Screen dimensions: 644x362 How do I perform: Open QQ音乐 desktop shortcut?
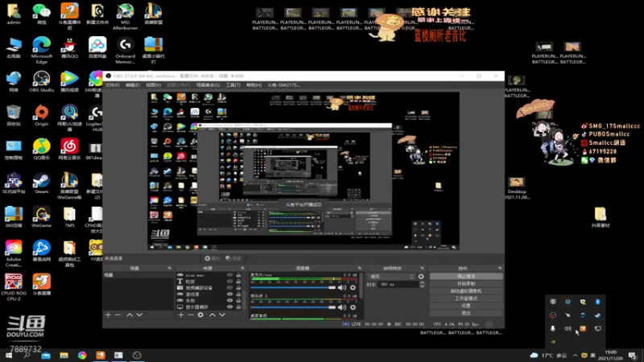[x=42, y=149]
